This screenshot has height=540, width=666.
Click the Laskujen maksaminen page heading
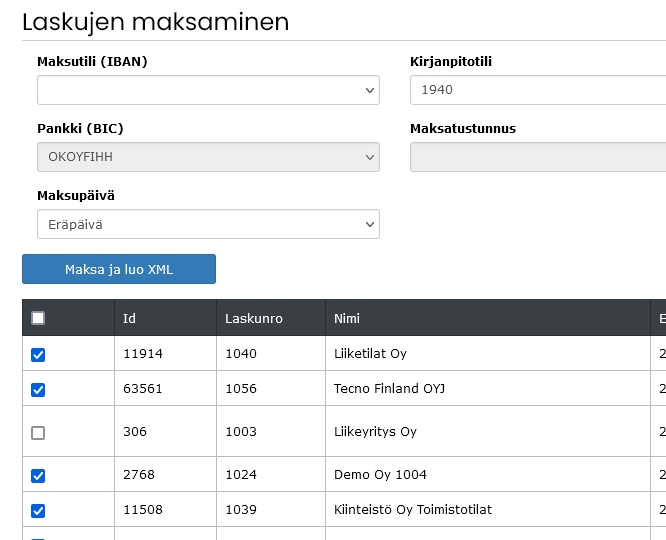point(155,22)
